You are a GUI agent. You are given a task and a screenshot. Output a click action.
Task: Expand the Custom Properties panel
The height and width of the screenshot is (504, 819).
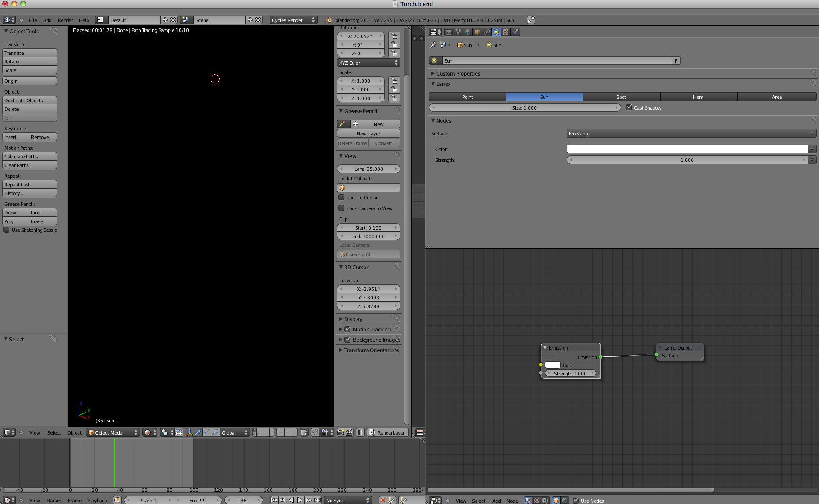433,73
